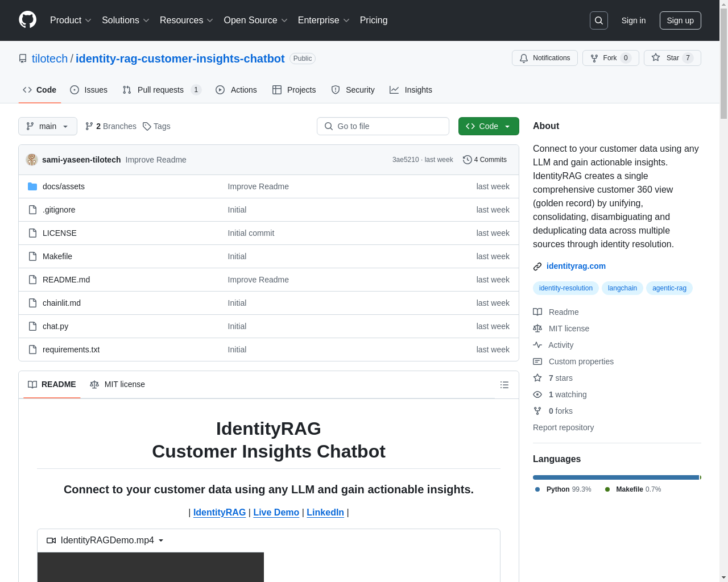The height and width of the screenshot is (582, 728).
Task: Open the Live Demo link
Action: tap(276, 513)
